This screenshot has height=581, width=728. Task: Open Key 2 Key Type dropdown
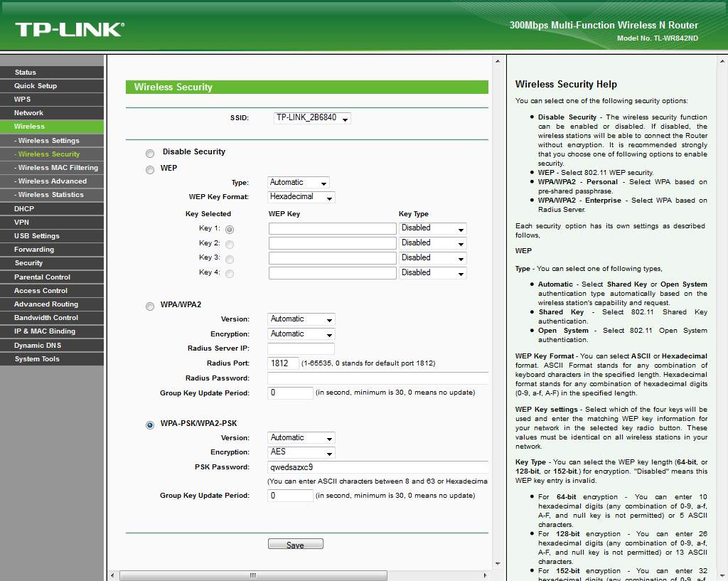[433, 243]
